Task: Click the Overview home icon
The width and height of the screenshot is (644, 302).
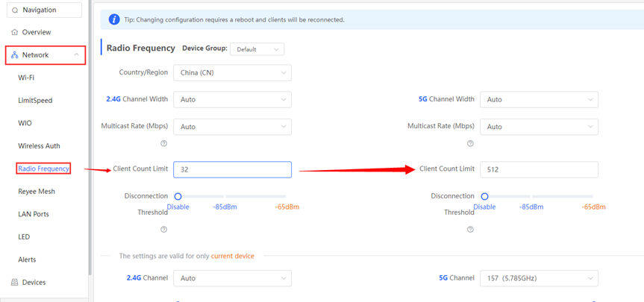Action: pos(14,32)
